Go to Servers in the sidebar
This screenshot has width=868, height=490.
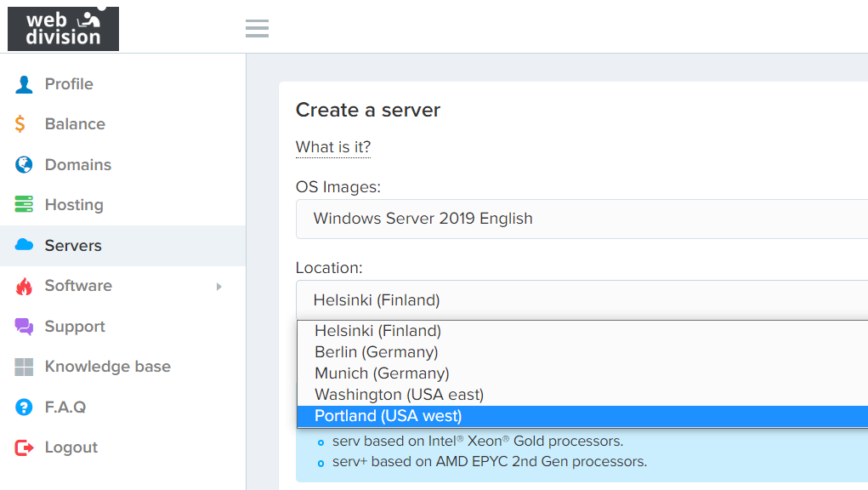[x=73, y=246]
